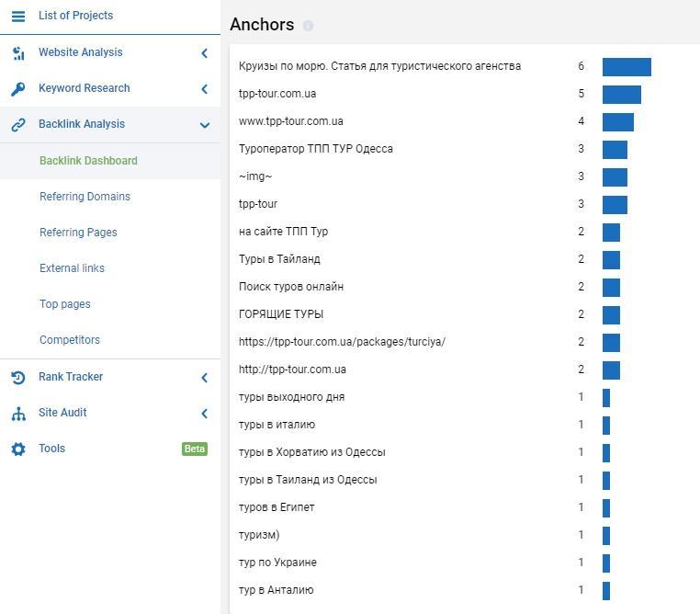Click anchor 'туры в Таиланд из Одессы'
Viewport: 700px width, 614px height.
tap(308, 480)
